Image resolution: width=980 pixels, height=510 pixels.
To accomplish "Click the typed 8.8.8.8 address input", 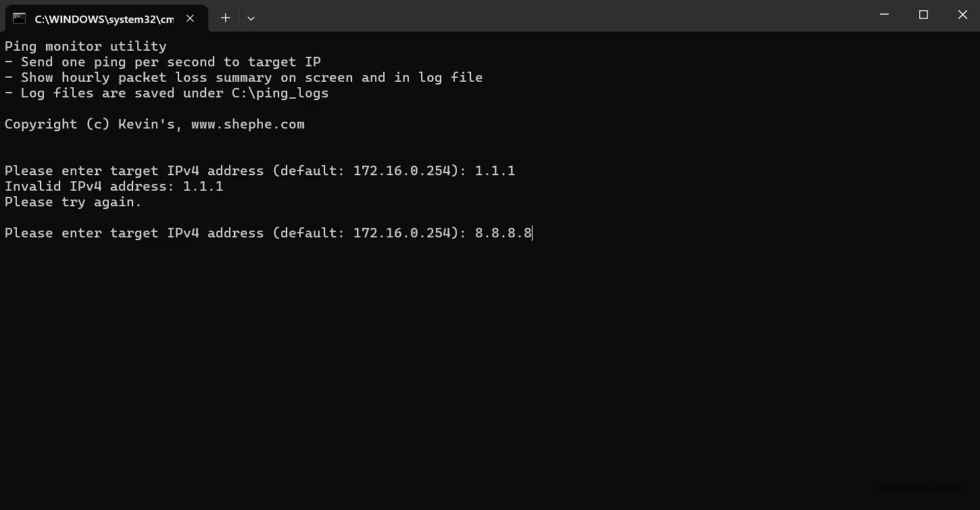I will [503, 233].
